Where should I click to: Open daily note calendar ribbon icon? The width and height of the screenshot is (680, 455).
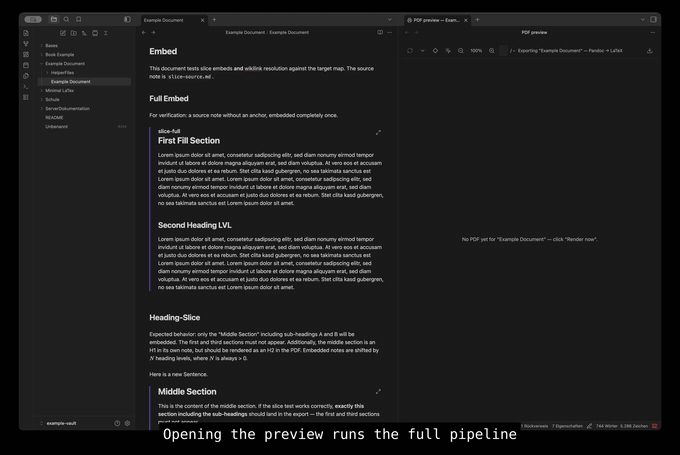point(26,65)
